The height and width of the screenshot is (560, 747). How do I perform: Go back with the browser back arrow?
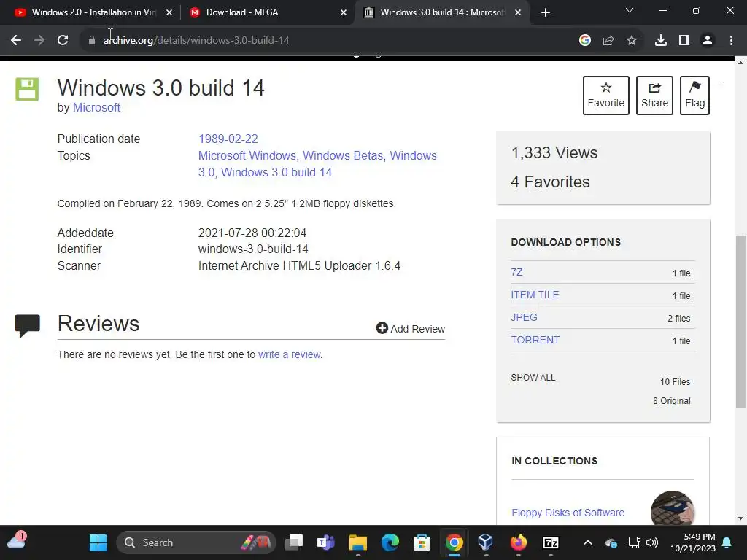click(x=16, y=41)
